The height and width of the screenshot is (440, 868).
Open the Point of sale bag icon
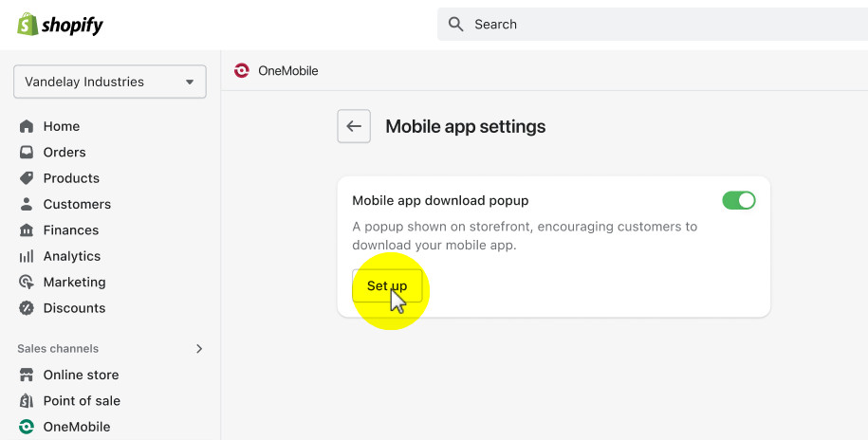pos(27,401)
